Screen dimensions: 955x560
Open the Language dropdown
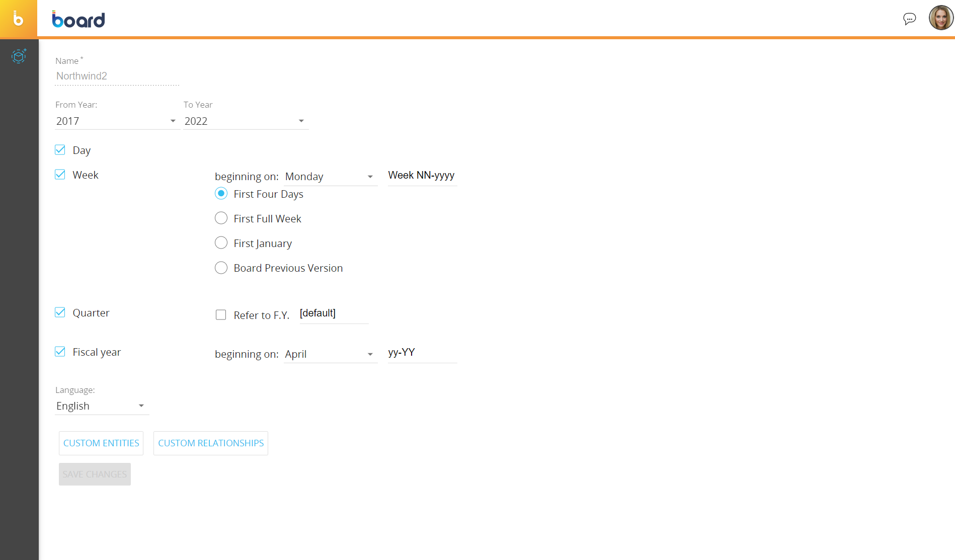click(x=101, y=406)
